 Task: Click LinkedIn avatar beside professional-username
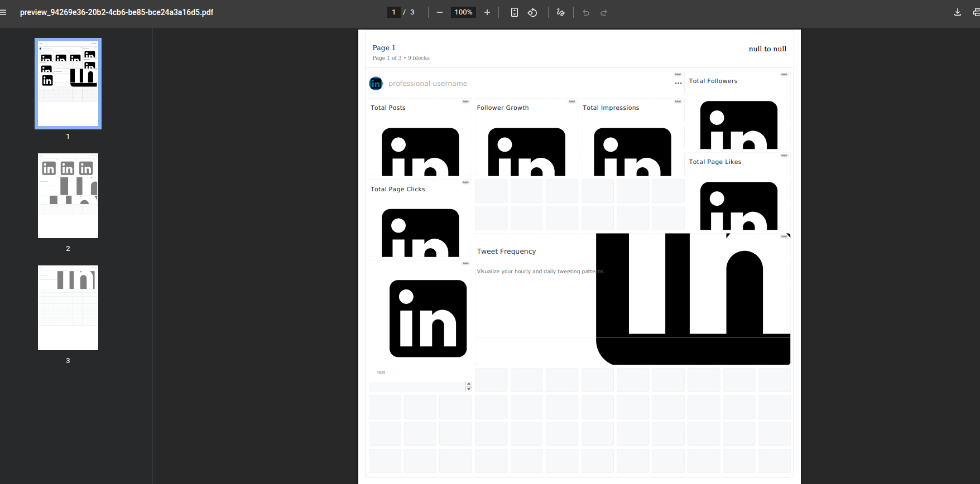pyautogui.click(x=376, y=84)
